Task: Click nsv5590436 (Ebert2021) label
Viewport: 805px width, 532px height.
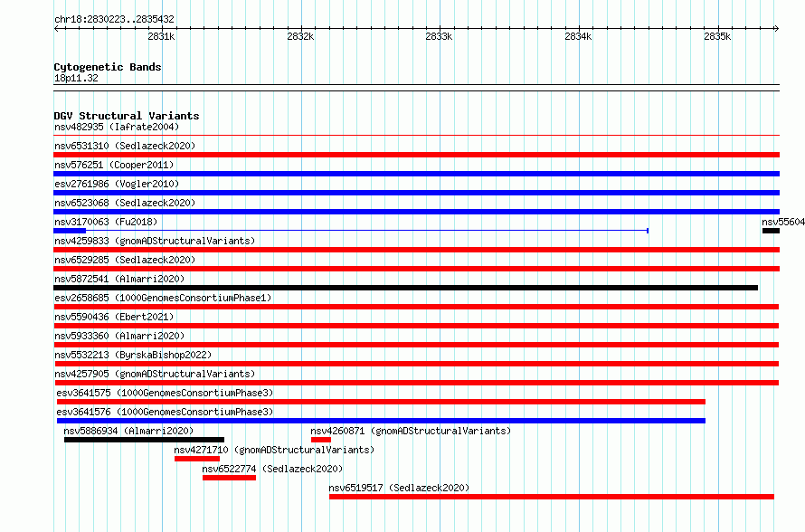Action: [x=114, y=317]
